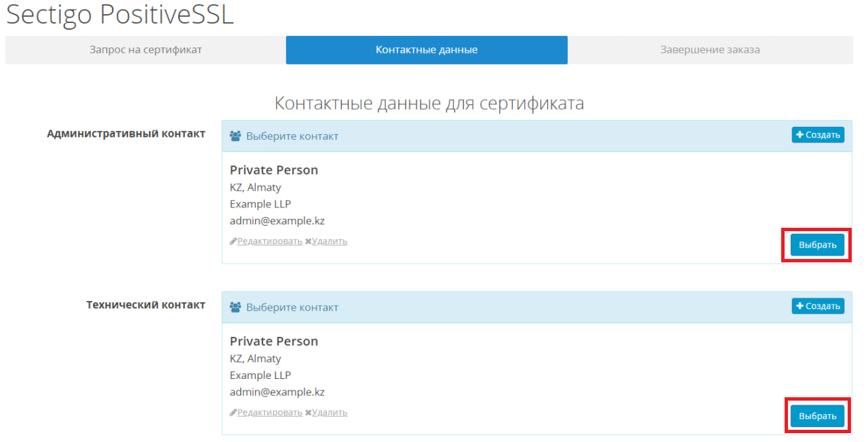Viewport: 868px width, 442px height.
Task: Click the contacts group icon in administrative panel header
Action: (x=235, y=136)
